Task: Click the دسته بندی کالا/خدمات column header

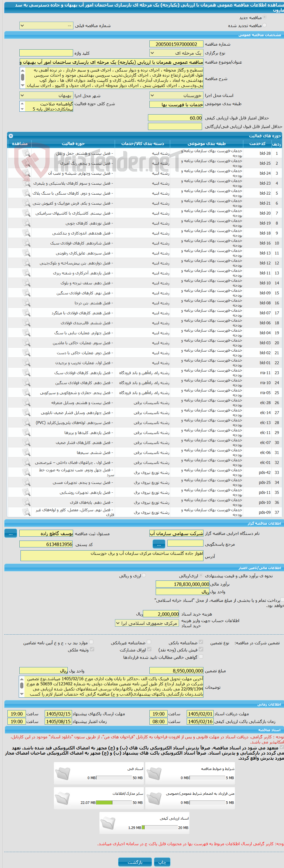Action: pyautogui.click(x=142, y=144)
